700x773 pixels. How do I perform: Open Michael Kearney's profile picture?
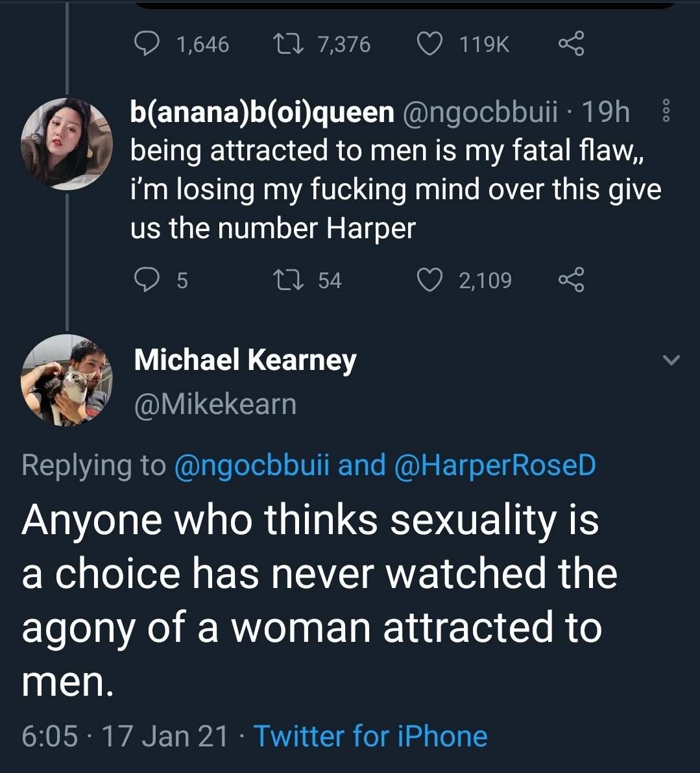pyautogui.click(x=66, y=380)
